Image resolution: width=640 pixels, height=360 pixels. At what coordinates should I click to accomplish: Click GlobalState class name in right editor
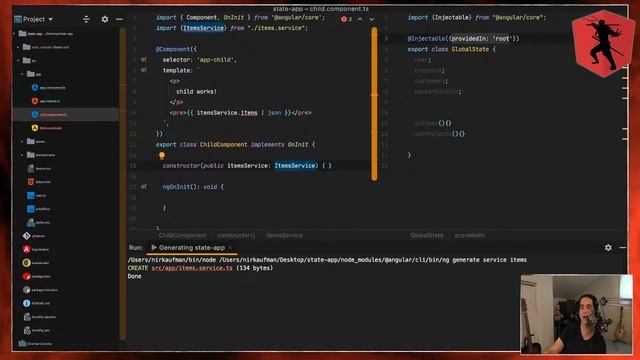pyautogui.click(x=470, y=49)
